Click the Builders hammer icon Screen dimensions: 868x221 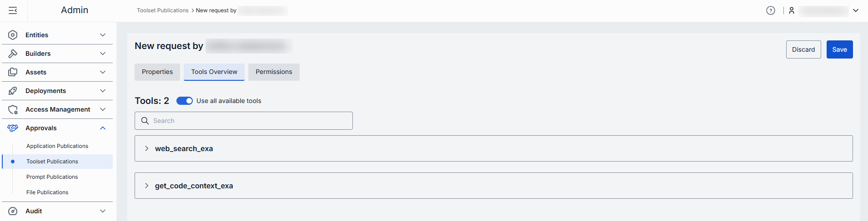click(x=13, y=54)
